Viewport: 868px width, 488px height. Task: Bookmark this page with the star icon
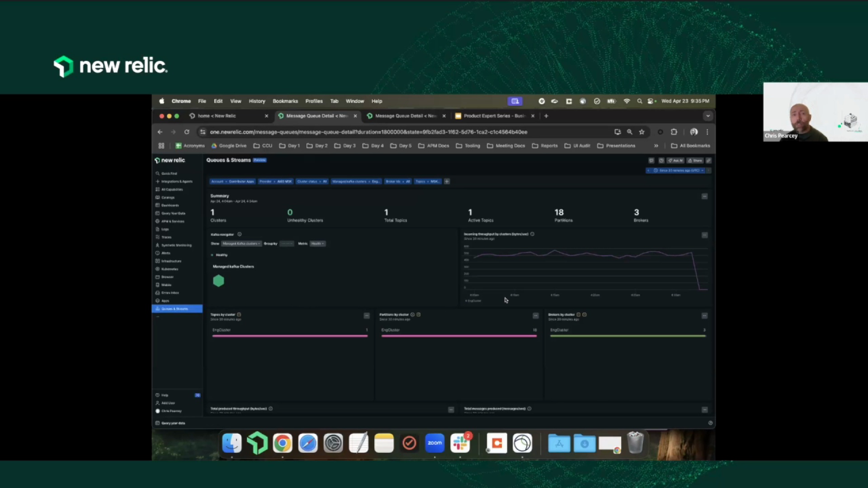pyautogui.click(x=642, y=132)
